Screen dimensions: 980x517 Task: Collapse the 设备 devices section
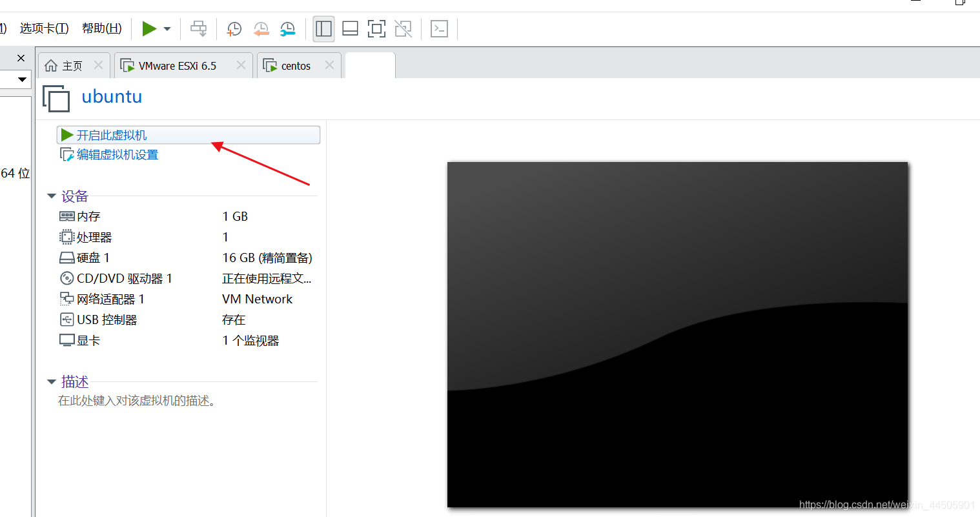52,196
